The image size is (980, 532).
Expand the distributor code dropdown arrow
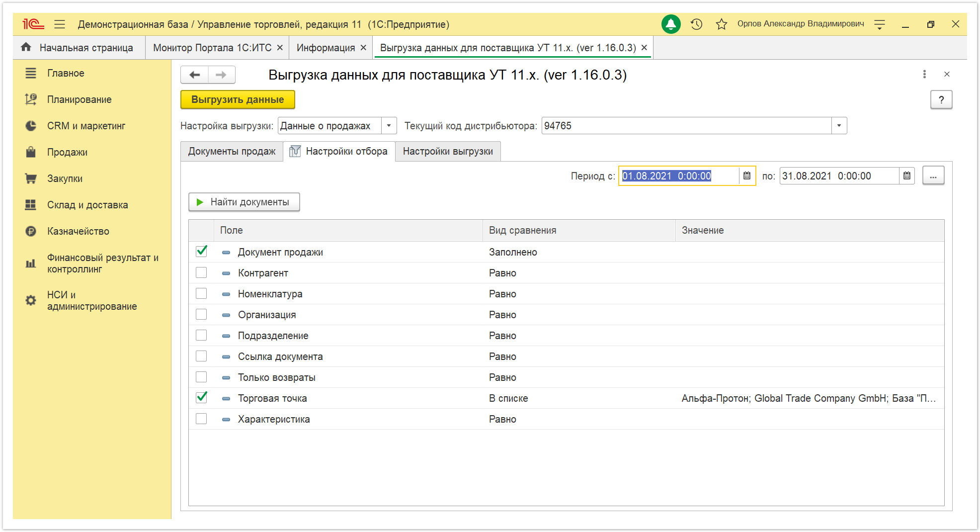tap(839, 126)
